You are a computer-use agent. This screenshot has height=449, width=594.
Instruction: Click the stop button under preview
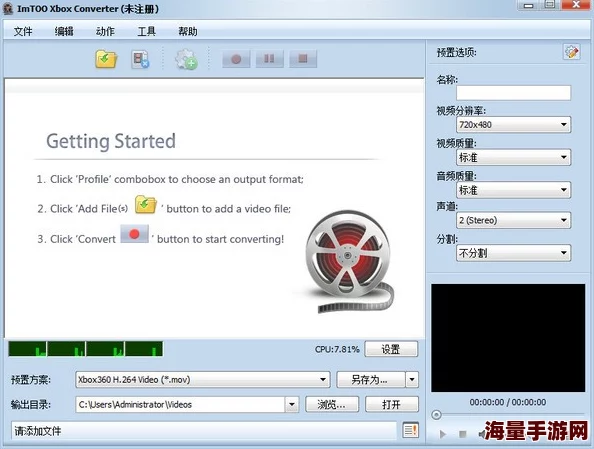pyautogui.click(x=463, y=434)
